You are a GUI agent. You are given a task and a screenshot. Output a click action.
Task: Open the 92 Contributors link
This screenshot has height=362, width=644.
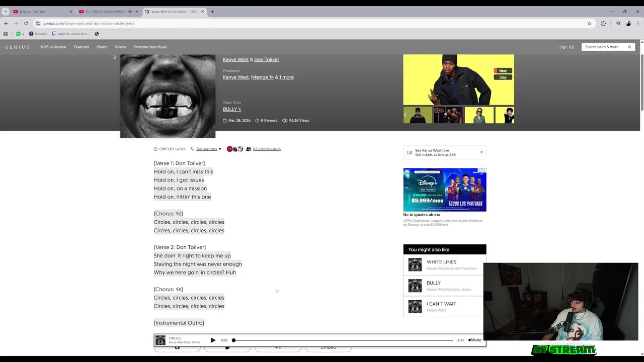point(267,149)
